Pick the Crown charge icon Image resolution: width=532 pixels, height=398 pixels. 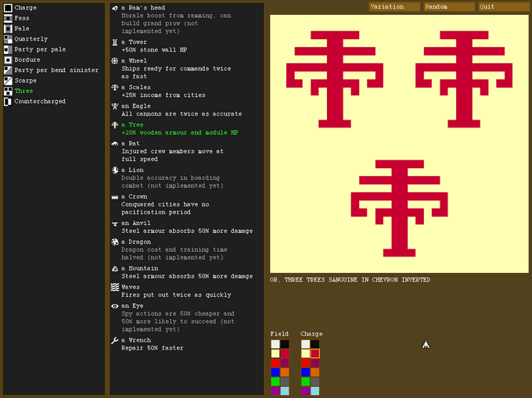[115, 196]
